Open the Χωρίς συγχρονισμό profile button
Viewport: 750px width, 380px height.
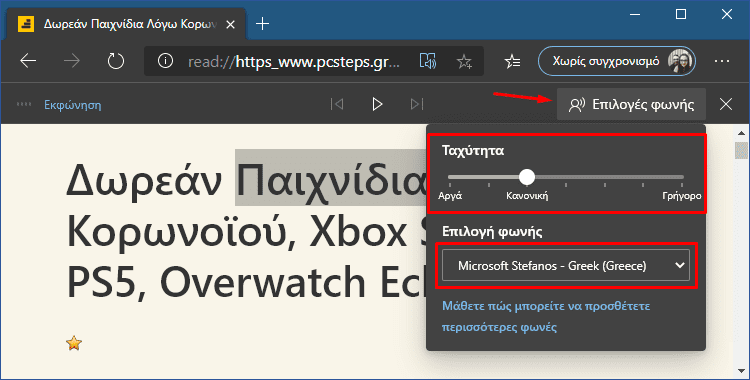tap(617, 61)
